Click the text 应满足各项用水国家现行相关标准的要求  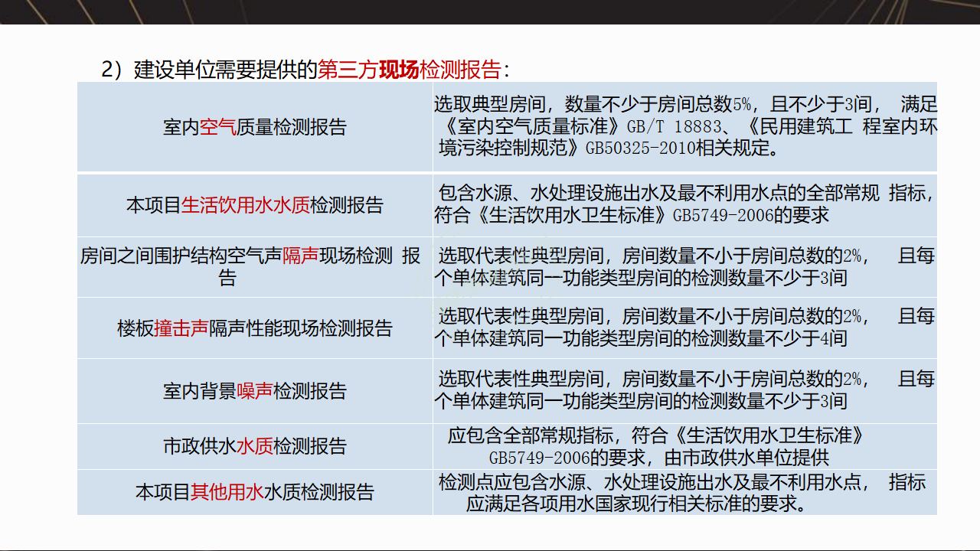pos(635,504)
